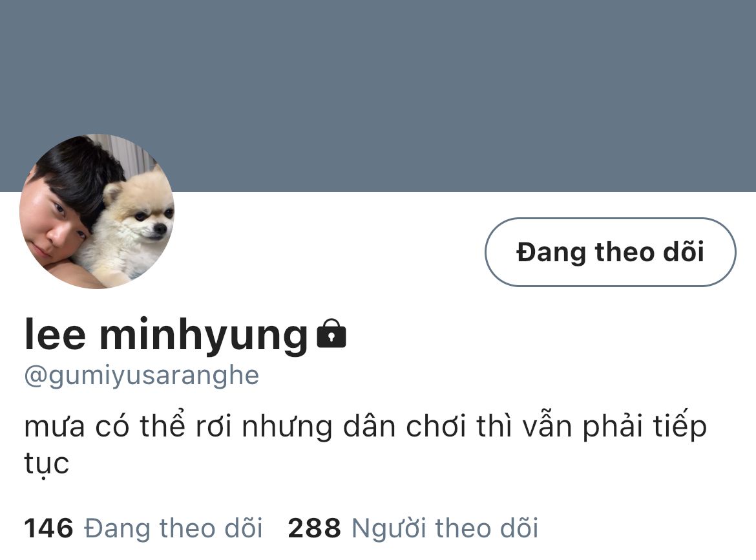Click the gray Đang theo dõi label after 146

pyautogui.click(x=174, y=528)
